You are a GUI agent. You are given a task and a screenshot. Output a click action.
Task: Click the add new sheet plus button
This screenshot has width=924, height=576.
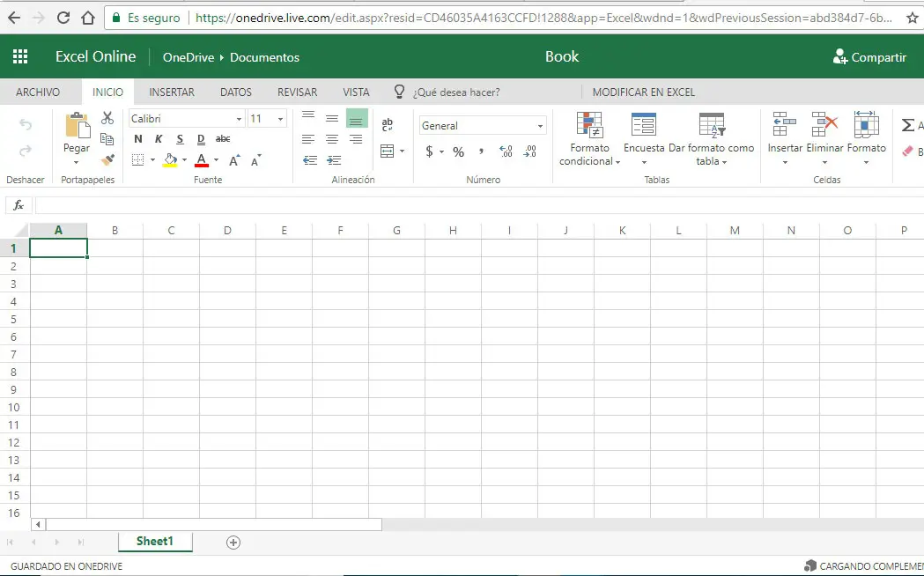pyautogui.click(x=233, y=543)
